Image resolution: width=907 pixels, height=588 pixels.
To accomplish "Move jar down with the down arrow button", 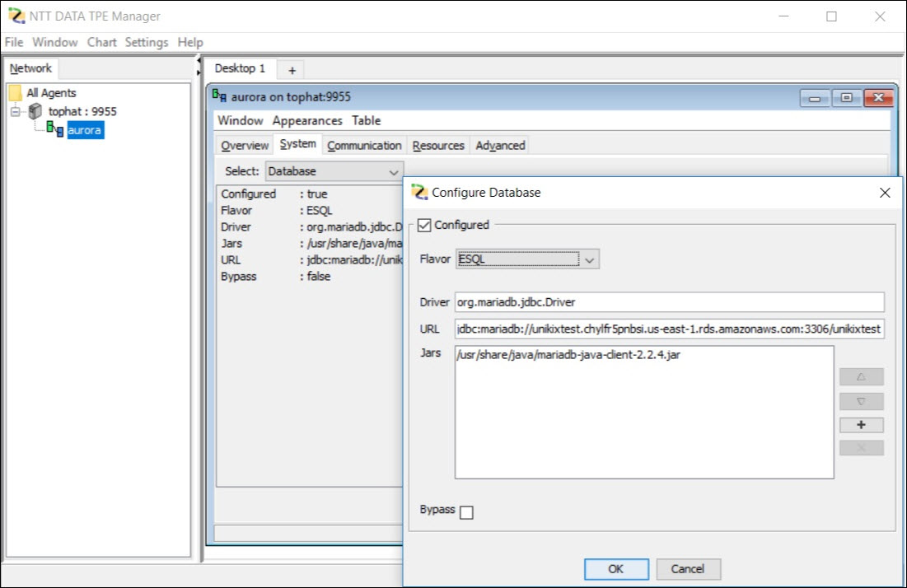I will (x=862, y=401).
